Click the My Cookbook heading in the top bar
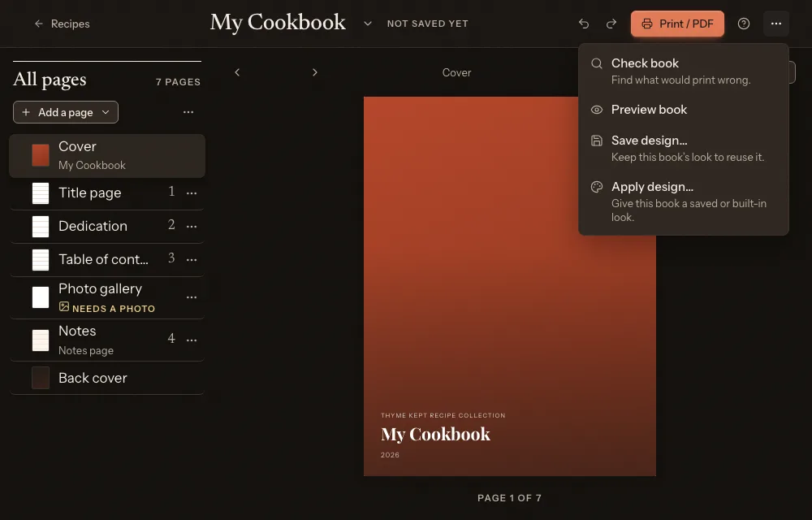The width and height of the screenshot is (812, 520). point(278,23)
